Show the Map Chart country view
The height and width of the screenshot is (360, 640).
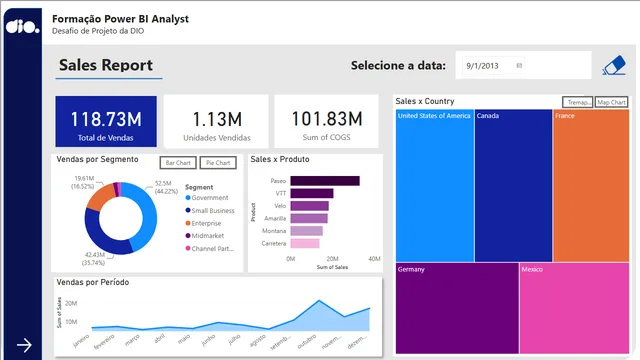coord(611,102)
